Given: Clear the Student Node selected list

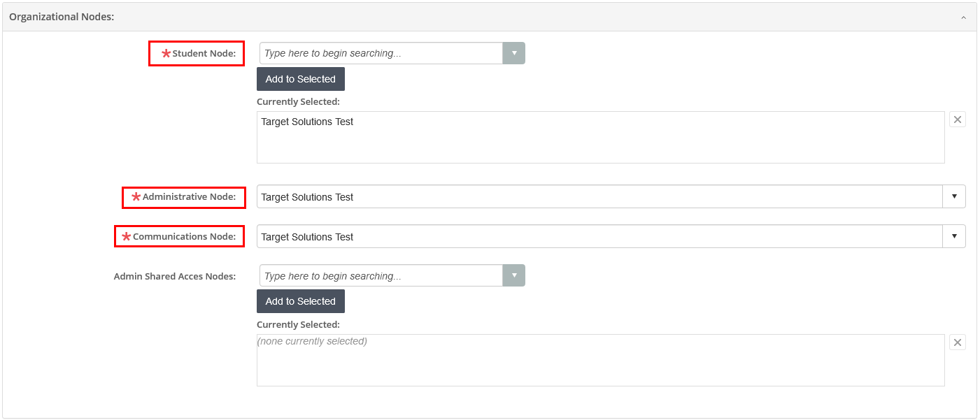Looking at the screenshot, I should pyautogui.click(x=957, y=119).
